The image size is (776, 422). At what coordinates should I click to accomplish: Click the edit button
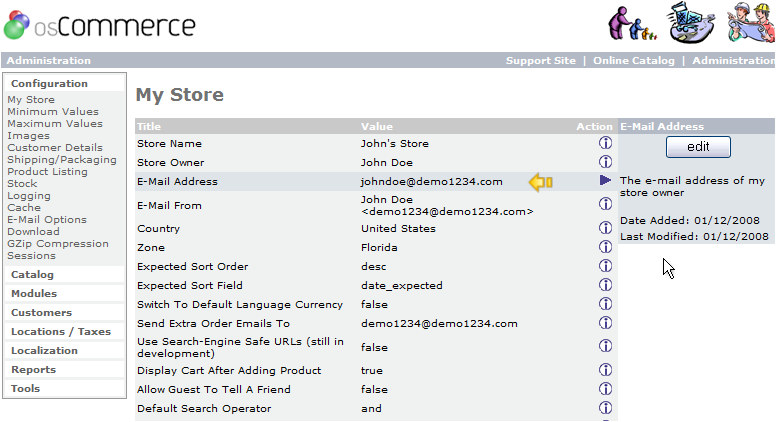[698, 147]
